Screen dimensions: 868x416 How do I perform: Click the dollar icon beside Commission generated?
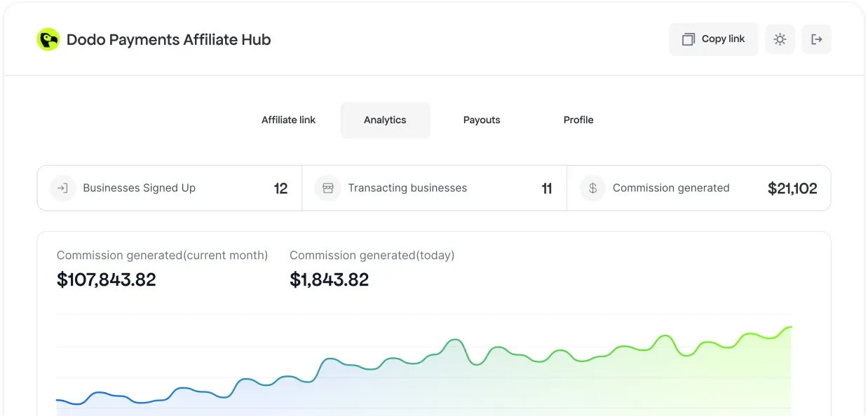click(592, 188)
